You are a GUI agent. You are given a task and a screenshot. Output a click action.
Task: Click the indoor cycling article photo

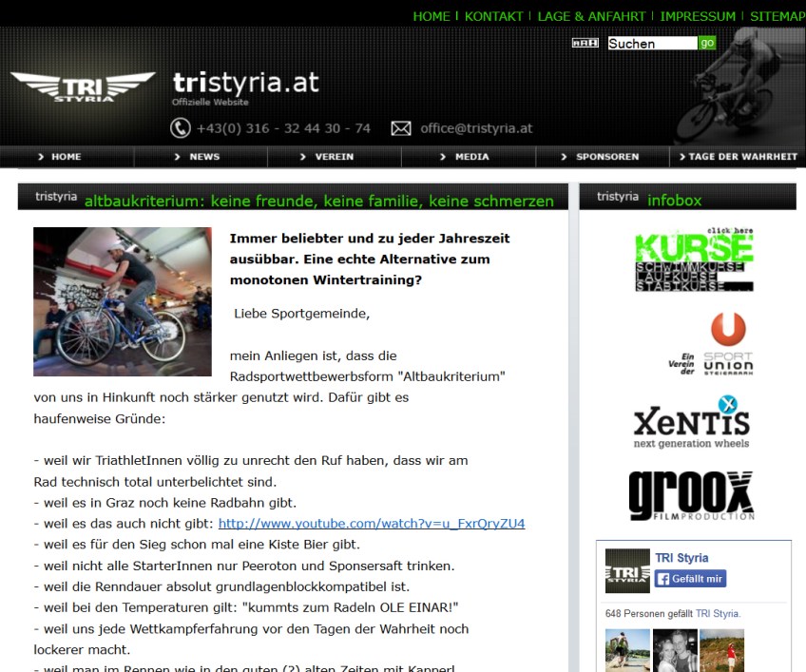[123, 301]
